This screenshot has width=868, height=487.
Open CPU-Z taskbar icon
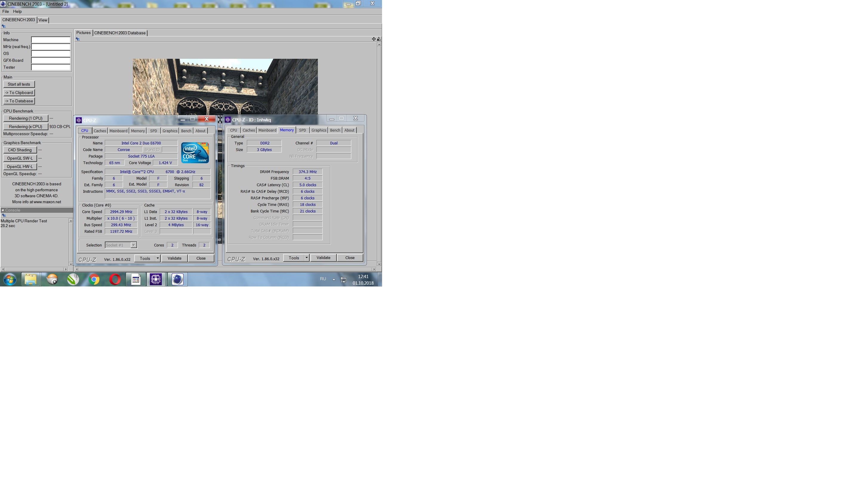click(x=156, y=279)
